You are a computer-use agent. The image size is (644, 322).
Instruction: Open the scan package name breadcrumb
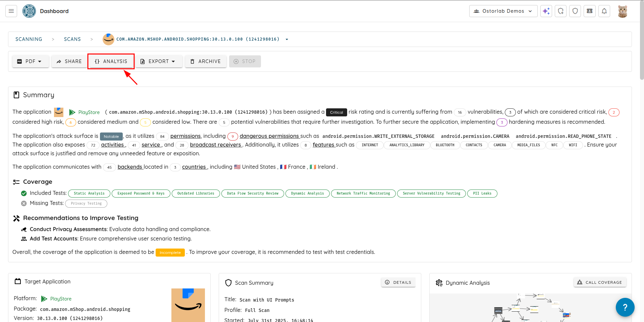[198, 39]
